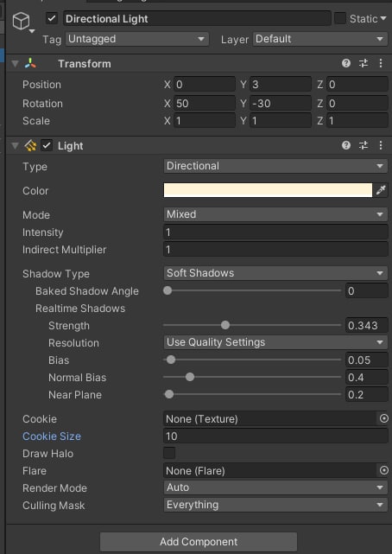Disable the Light component checkbox
392x554 pixels.
47,145
